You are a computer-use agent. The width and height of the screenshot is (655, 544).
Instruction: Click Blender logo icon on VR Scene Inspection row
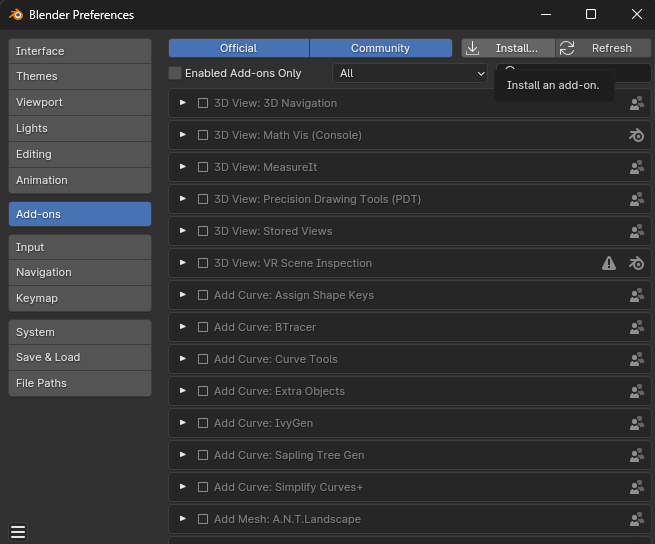point(637,263)
